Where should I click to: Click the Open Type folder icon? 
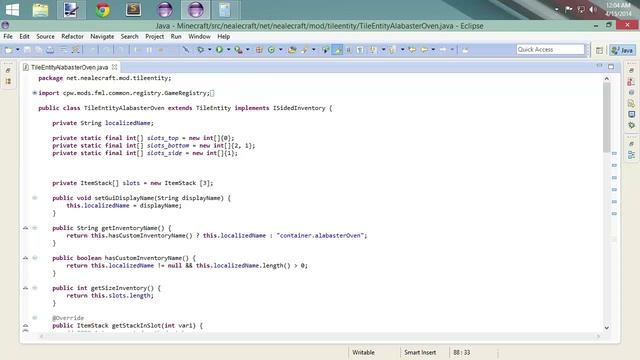[292, 50]
